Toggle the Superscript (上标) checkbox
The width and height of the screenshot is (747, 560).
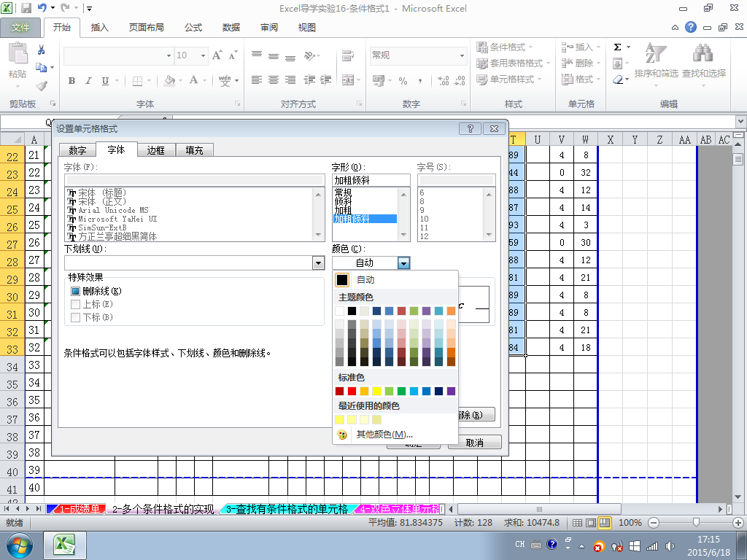(x=75, y=304)
